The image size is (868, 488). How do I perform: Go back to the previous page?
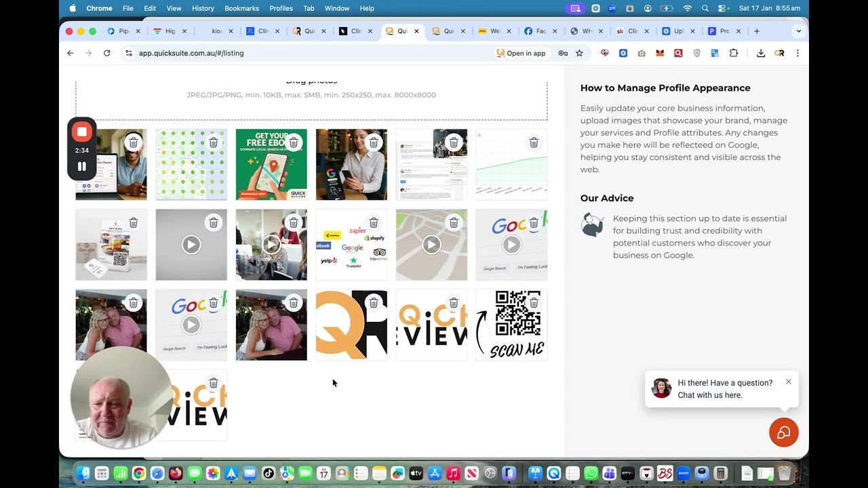coord(71,53)
